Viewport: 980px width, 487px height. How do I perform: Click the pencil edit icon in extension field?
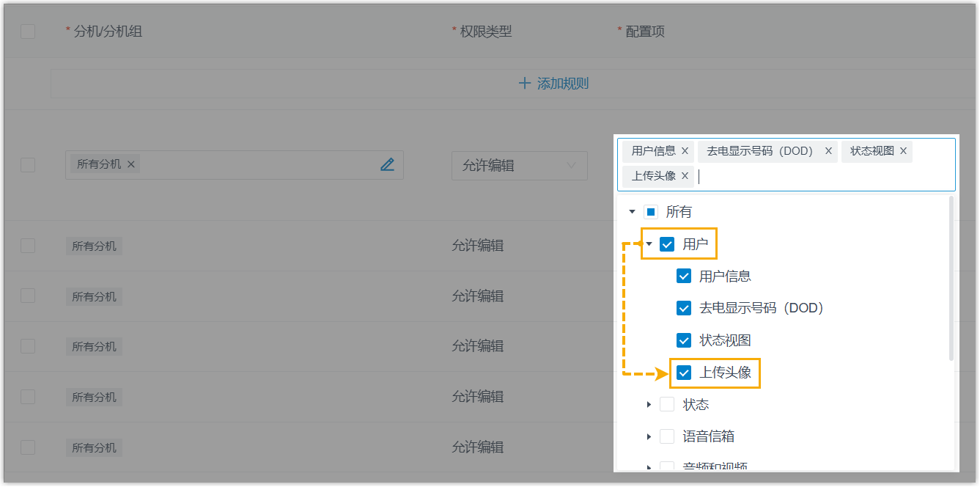click(387, 165)
